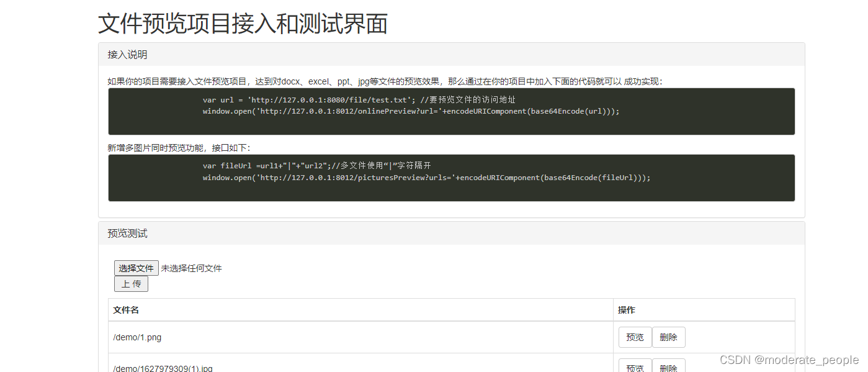Click 预览 to preview /demo/1.png

click(635, 337)
